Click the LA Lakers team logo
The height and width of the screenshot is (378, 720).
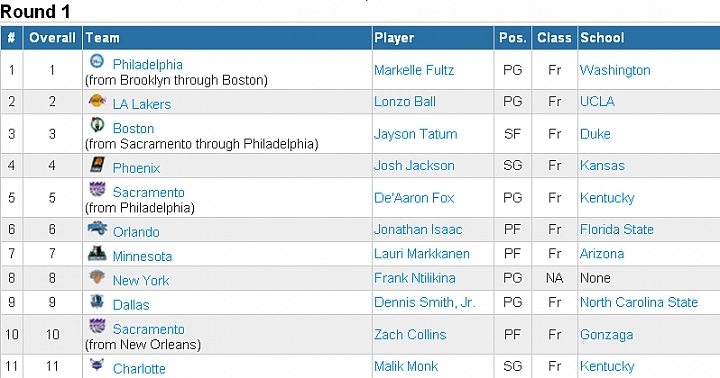(97, 101)
